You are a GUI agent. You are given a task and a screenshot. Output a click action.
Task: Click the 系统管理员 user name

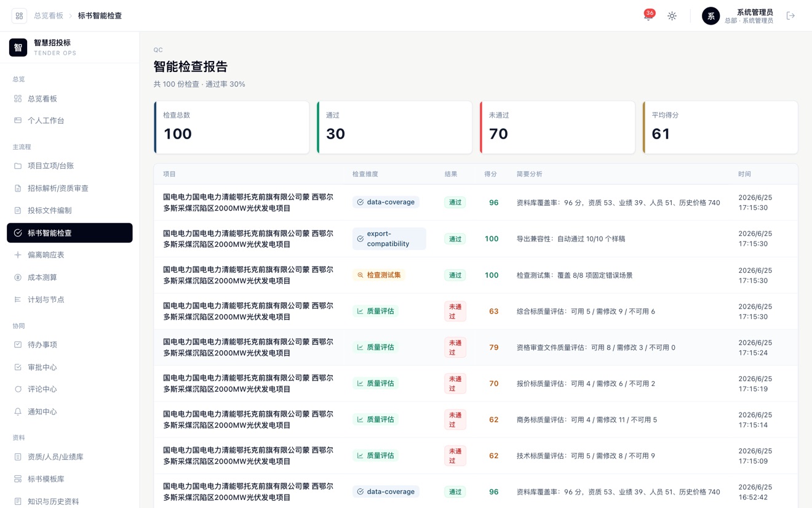[x=755, y=12]
